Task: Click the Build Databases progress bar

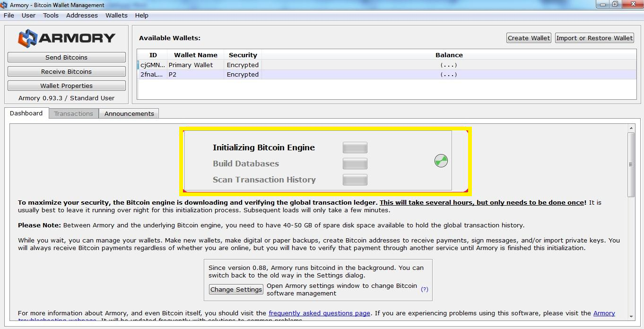Action: (355, 164)
